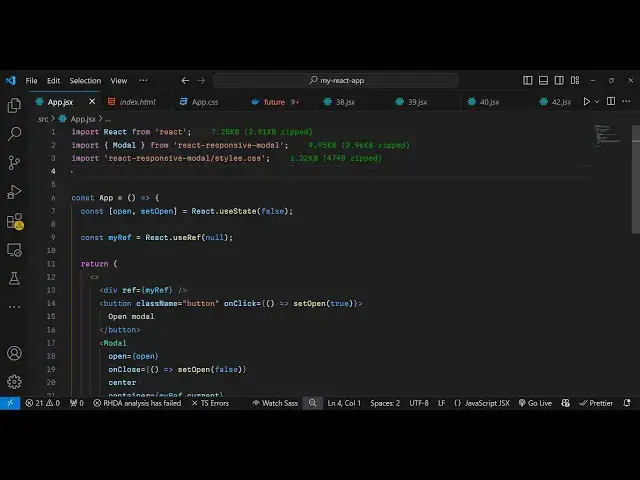Split the editor to the right
This screenshot has height=480, width=640.
pos(611,101)
